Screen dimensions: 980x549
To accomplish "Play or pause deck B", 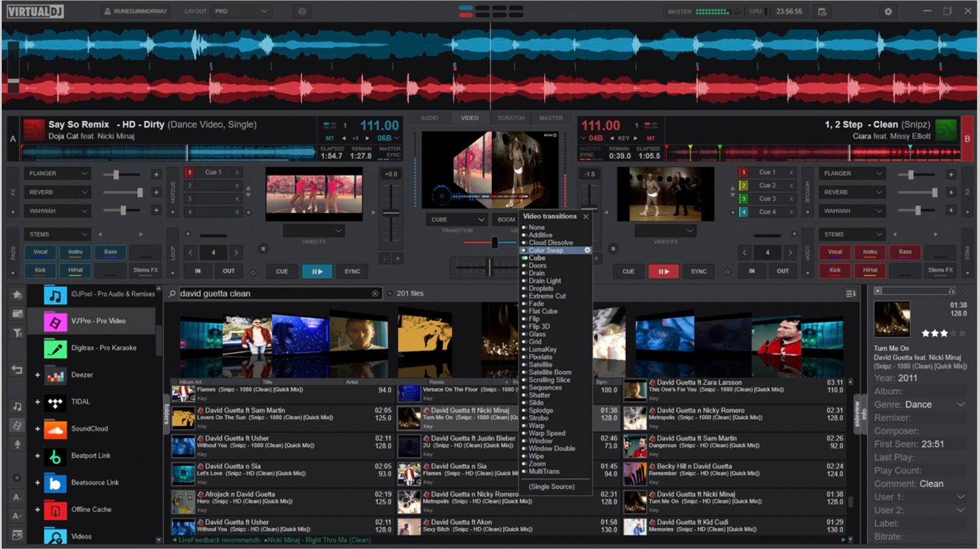I will pyautogui.click(x=663, y=272).
